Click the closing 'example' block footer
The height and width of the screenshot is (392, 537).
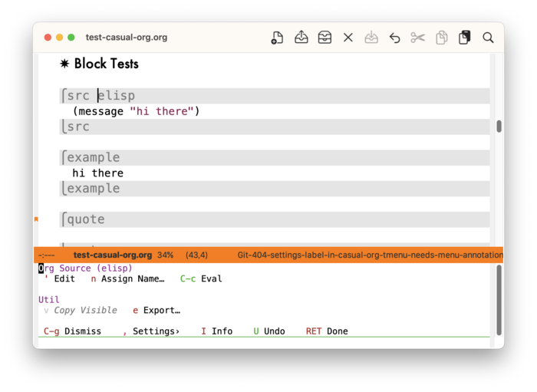275,188
